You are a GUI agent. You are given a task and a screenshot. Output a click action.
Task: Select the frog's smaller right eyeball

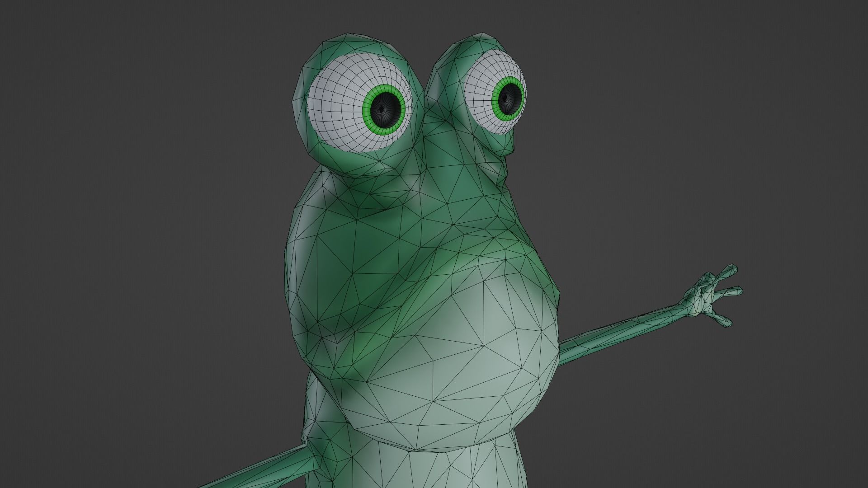[x=495, y=92]
